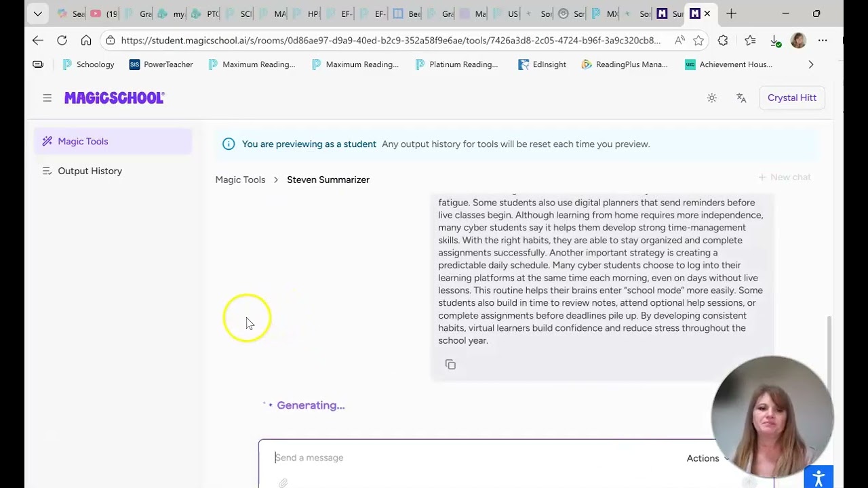Screen dimensions: 868x488
Task: Click the browser profile avatar
Action: pyautogui.click(x=798, y=41)
